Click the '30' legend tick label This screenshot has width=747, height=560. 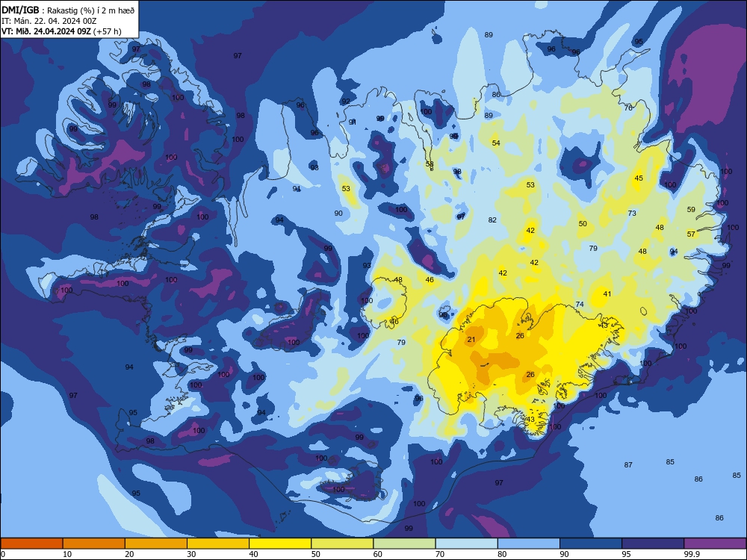pyautogui.click(x=191, y=554)
